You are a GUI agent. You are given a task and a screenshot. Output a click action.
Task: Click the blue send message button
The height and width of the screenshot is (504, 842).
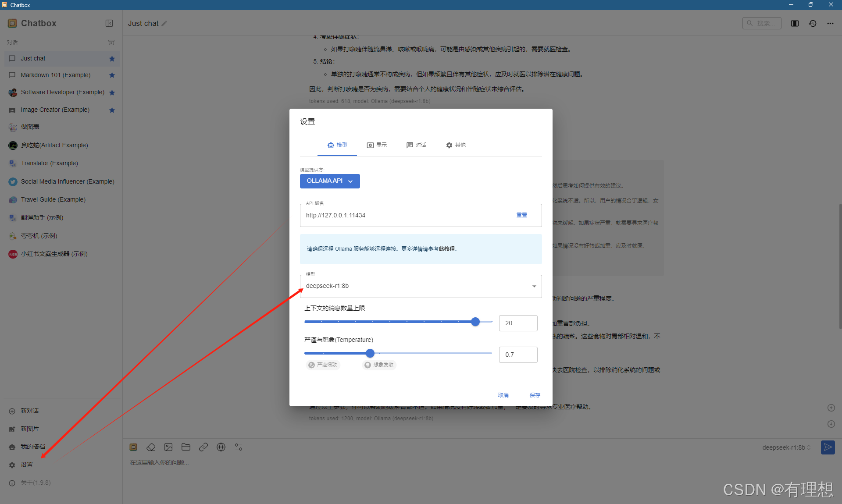coord(828,447)
